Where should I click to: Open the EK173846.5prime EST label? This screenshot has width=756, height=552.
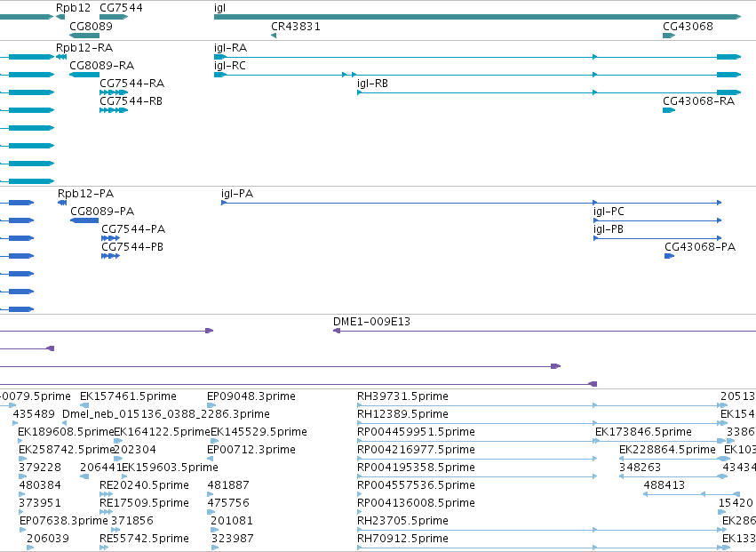[x=644, y=432]
